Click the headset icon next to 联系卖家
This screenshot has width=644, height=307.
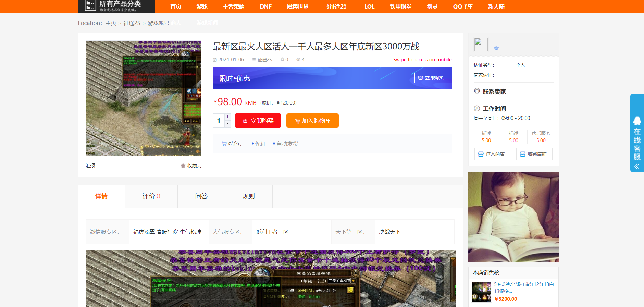pos(477,91)
